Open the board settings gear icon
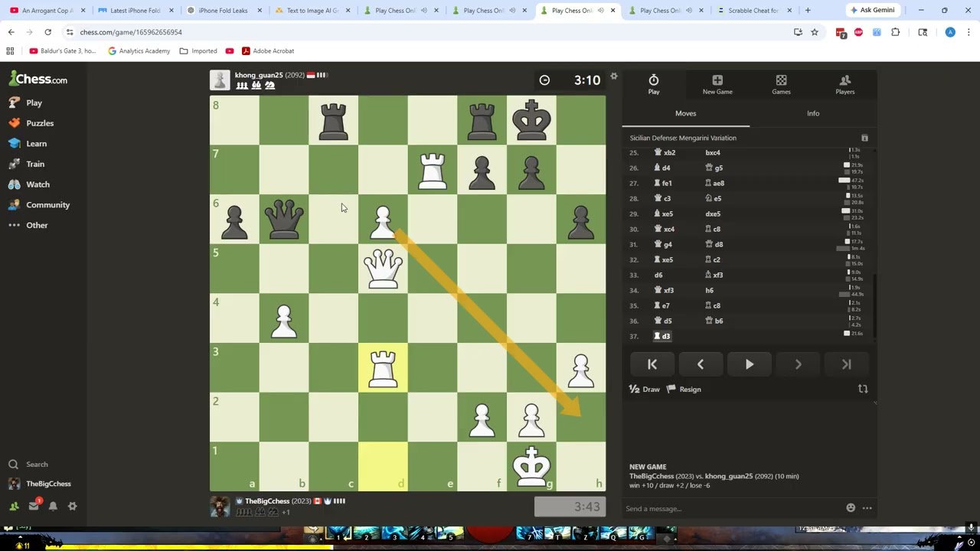Image resolution: width=980 pixels, height=551 pixels. [613, 77]
